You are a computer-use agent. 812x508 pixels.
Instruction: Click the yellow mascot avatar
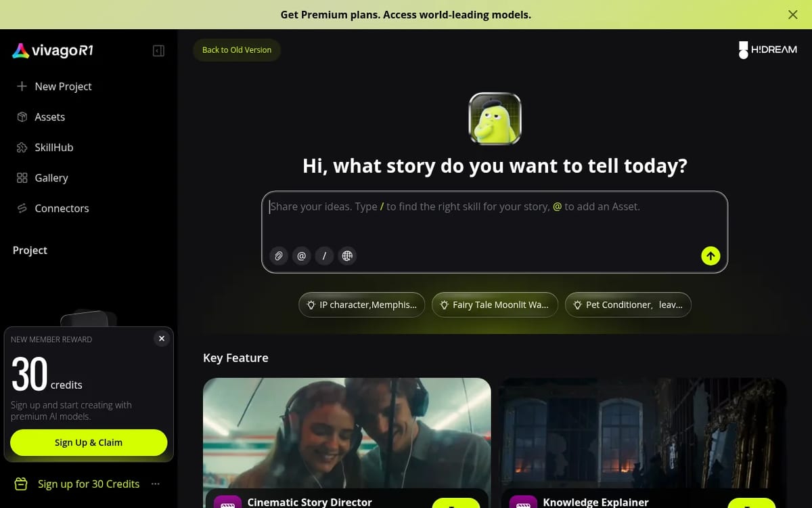[495, 119]
